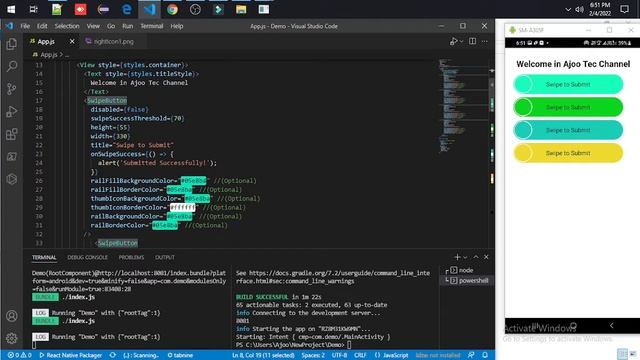Open the launch profile dropdown beside new terminal
The image size is (640, 360).
(x=465, y=257)
